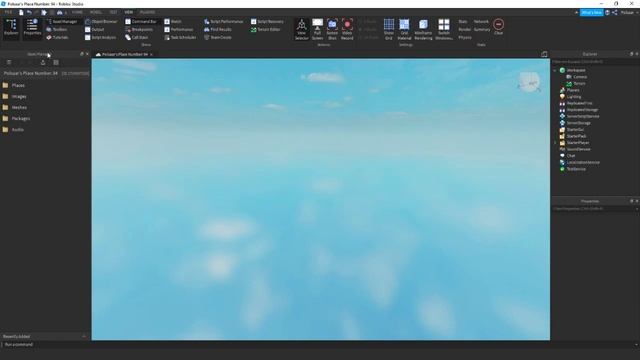640x360 pixels.
Task: Click the share icon near username
Action: pos(615,12)
